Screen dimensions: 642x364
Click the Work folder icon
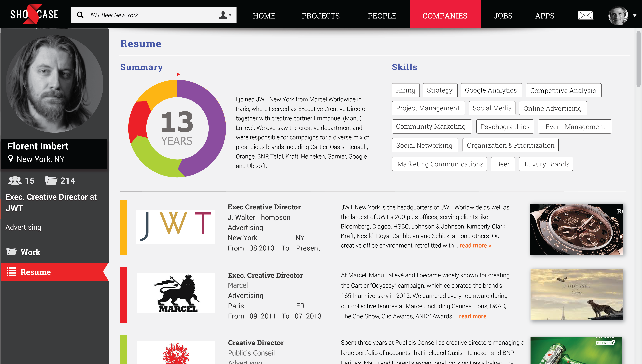(x=12, y=252)
